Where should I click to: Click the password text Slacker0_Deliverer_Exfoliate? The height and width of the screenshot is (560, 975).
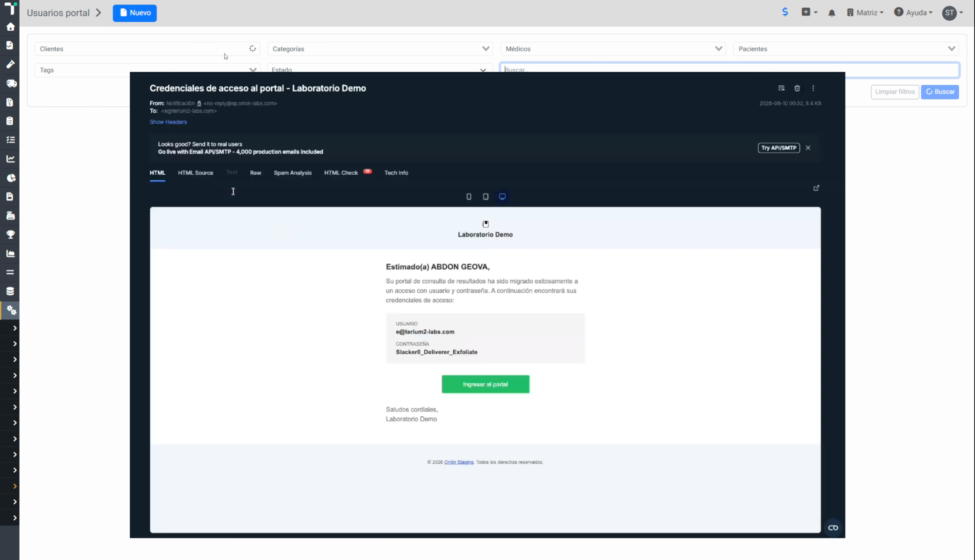(436, 352)
